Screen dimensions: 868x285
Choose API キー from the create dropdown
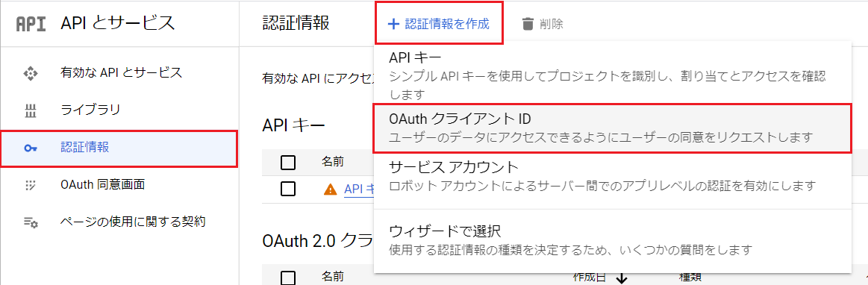coord(612,75)
